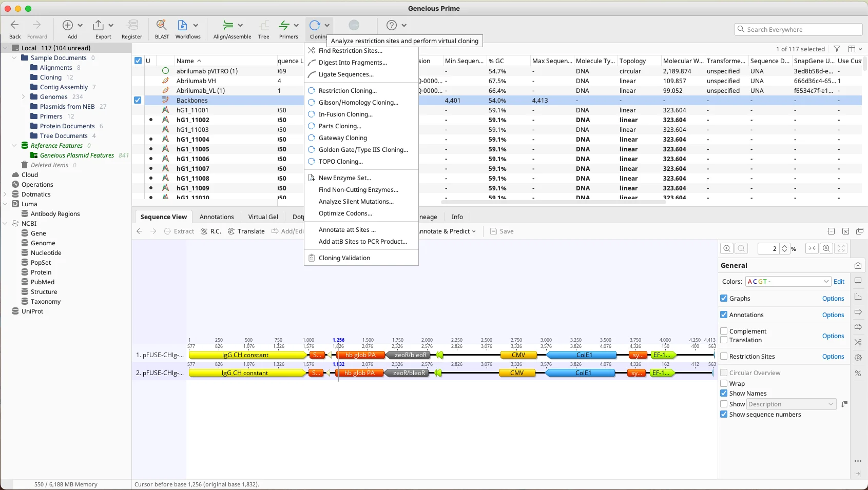This screenshot has height=490, width=868.
Task: Open the Add dropdown arrow
Action: pos(80,25)
